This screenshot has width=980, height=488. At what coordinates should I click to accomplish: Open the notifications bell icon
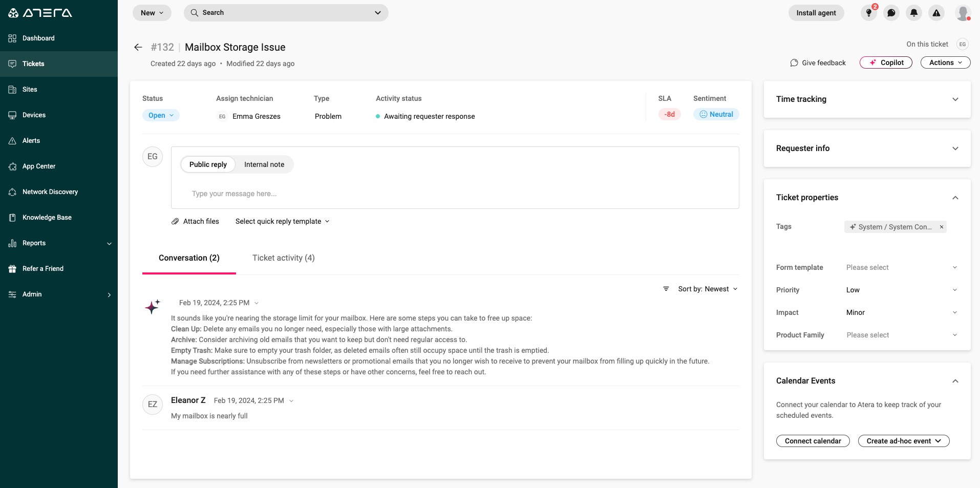click(914, 13)
